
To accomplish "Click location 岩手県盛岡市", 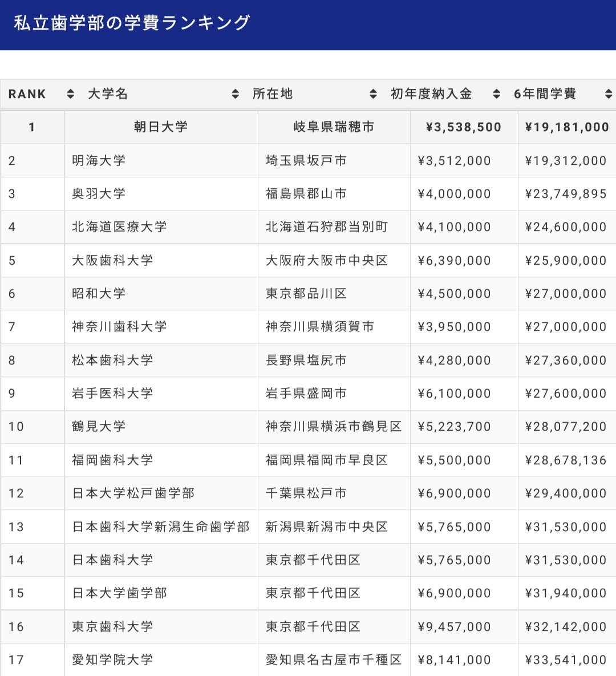I will click(x=306, y=393).
